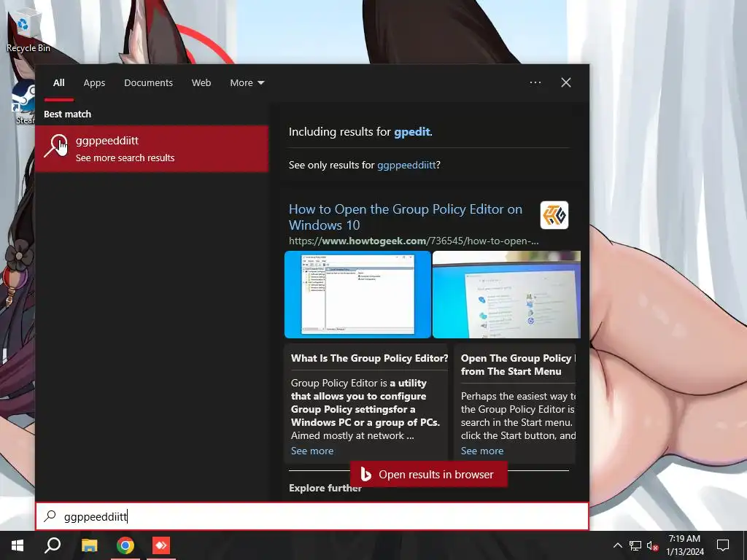Click the Bing logo in Open results button
Screen dimensions: 747x560
pos(365,474)
